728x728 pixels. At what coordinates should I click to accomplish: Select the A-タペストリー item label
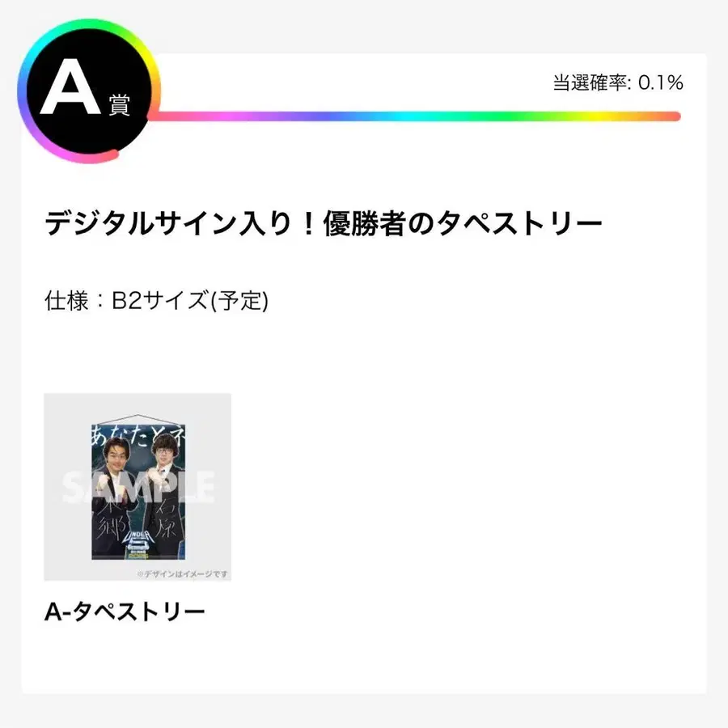pyautogui.click(x=125, y=612)
